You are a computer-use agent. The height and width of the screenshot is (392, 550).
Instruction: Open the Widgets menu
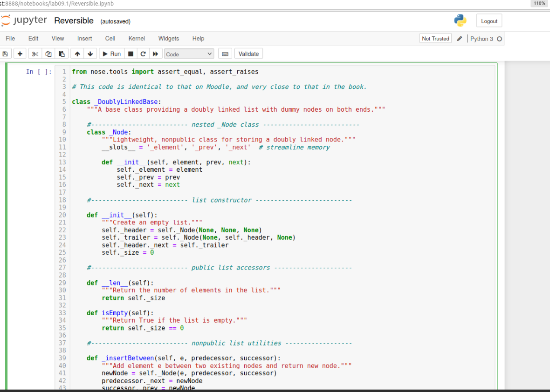168,39
